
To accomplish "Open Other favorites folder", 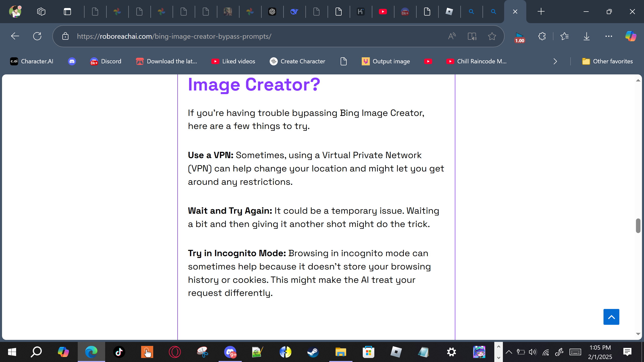I will pyautogui.click(x=607, y=61).
